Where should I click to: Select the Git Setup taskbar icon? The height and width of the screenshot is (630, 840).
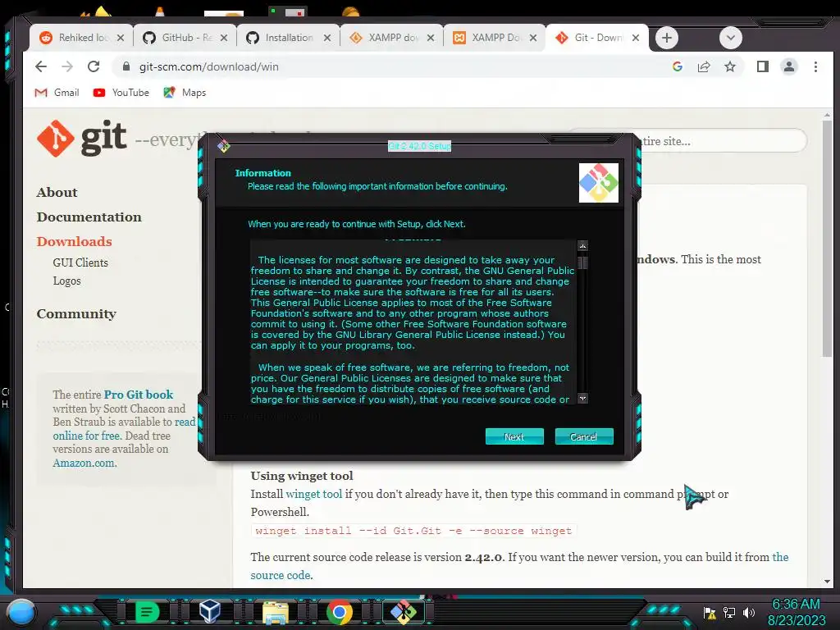click(404, 612)
